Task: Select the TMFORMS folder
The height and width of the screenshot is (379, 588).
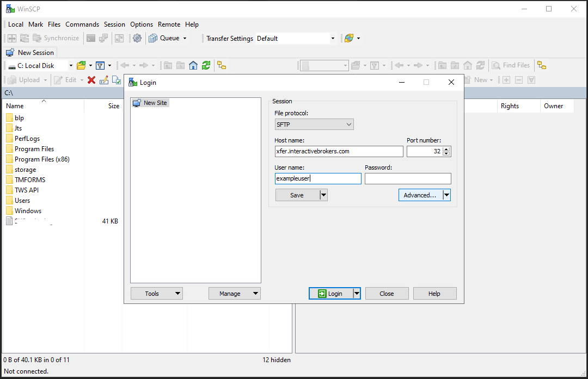Action: pyautogui.click(x=26, y=180)
